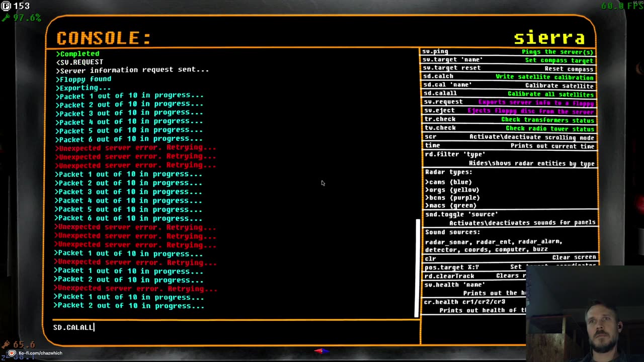Click the cr.health cr1/cr2/cr3 command
644x362 pixels.
(x=465, y=302)
